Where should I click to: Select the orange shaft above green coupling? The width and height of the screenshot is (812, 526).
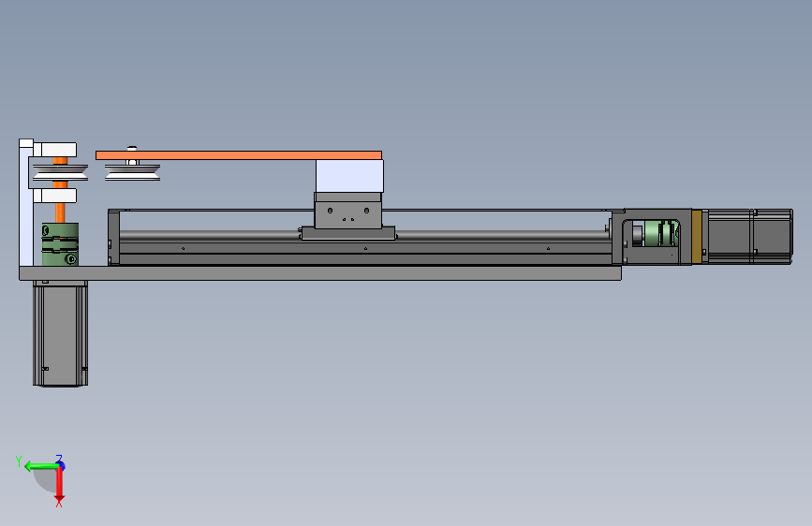point(60,212)
